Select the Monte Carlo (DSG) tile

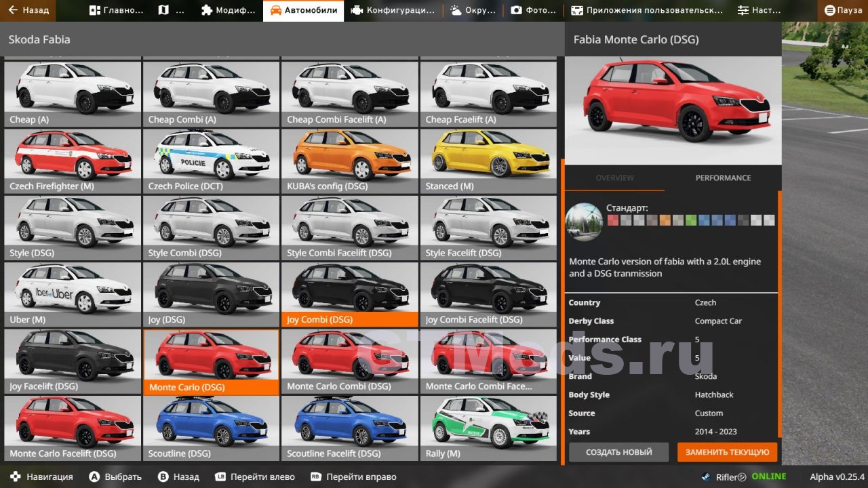[x=211, y=362]
